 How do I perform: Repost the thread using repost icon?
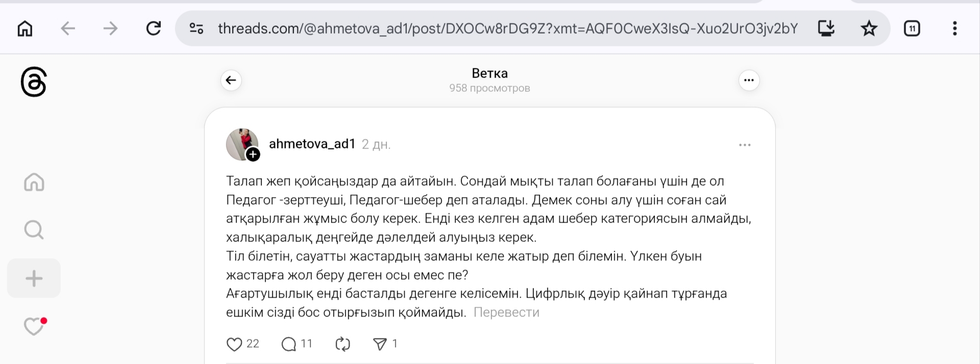(x=342, y=345)
